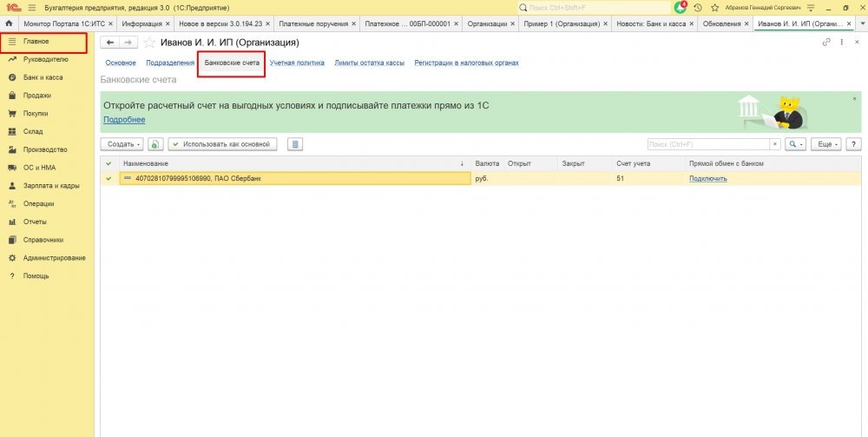This screenshot has height=437, width=868.
Task: Close the green bank offer banner
Action: [854, 98]
